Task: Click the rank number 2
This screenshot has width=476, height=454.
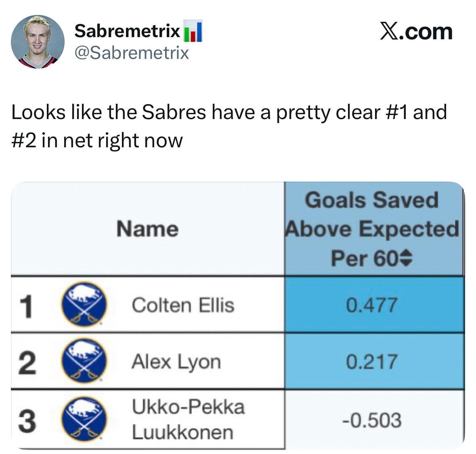Action: (27, 362)
